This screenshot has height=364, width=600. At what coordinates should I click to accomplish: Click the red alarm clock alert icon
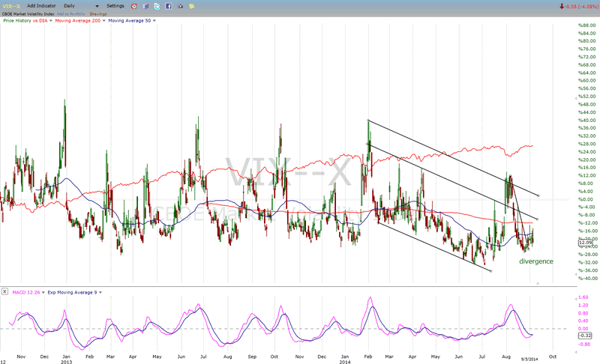[x=133, y=6]
